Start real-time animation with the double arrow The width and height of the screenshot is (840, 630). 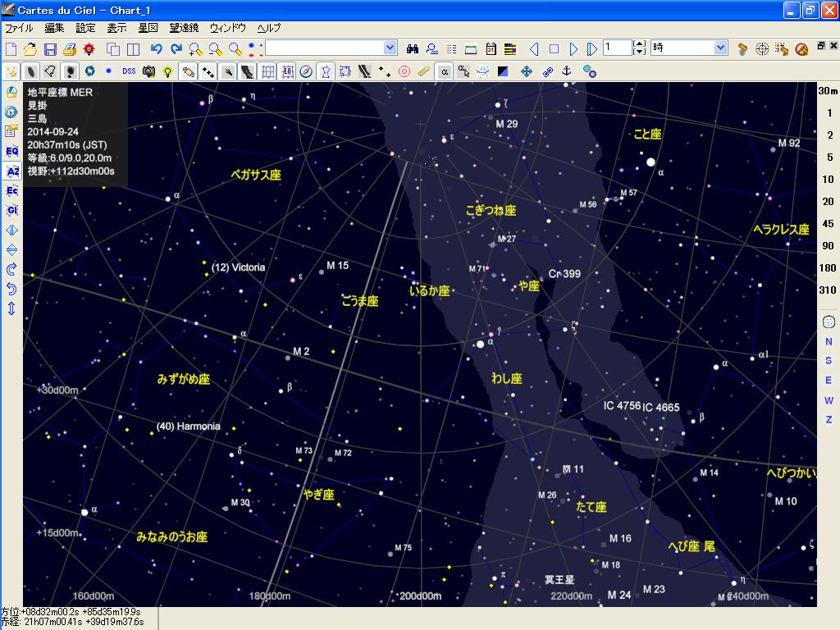coord(592,49)
